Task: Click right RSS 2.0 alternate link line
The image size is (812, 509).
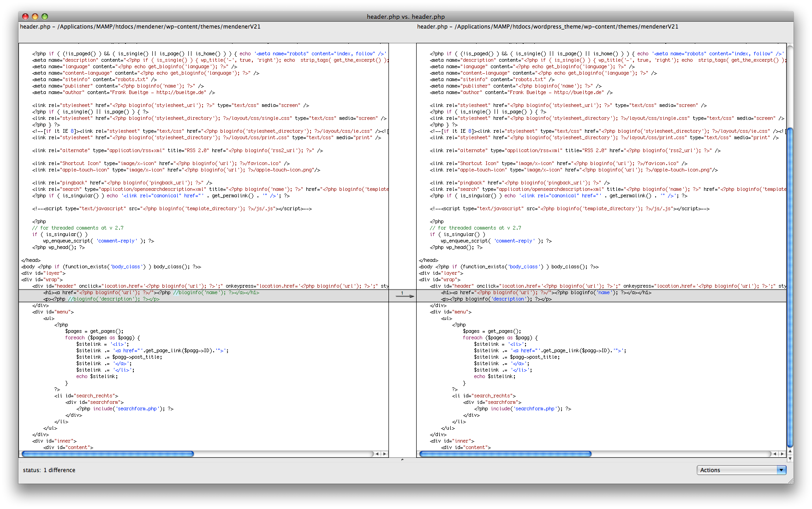Action: [575, 151]
